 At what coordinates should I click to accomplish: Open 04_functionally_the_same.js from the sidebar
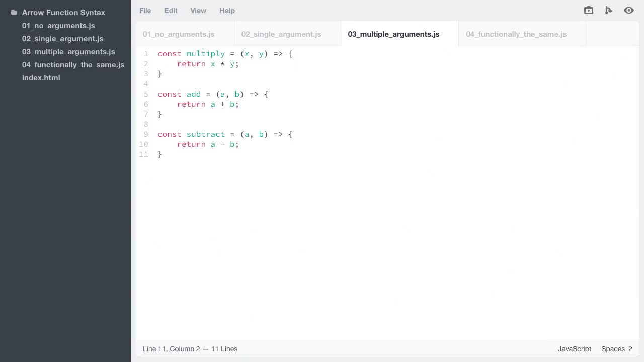[73, 65]
